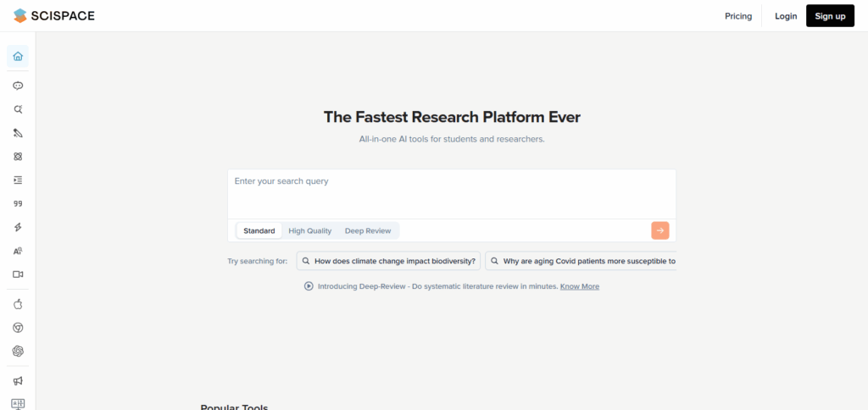
Task: Click the 'All-in-one AI tools' subtitle
Action: point(452,140)
